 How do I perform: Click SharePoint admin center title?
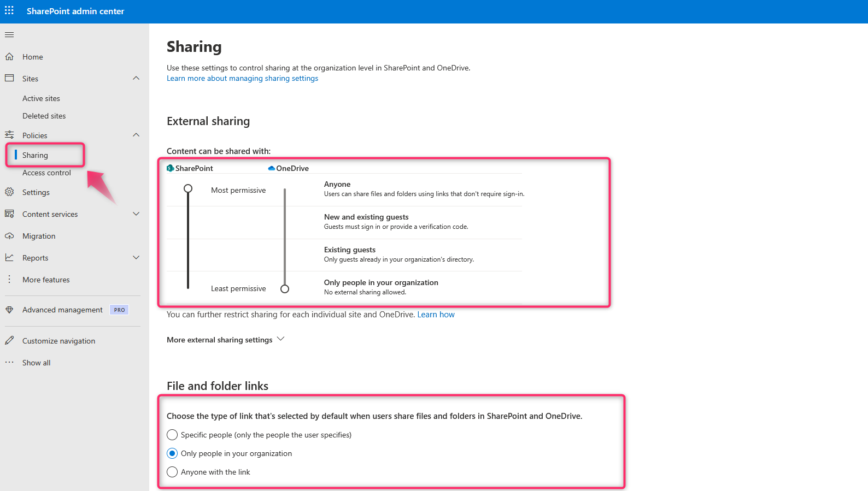tap(75, 11)
